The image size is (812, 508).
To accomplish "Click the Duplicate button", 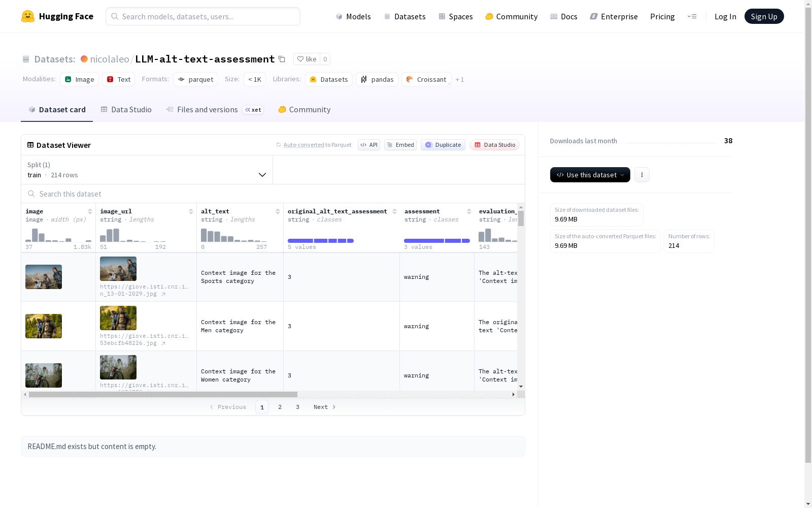I will click(443, 145).
